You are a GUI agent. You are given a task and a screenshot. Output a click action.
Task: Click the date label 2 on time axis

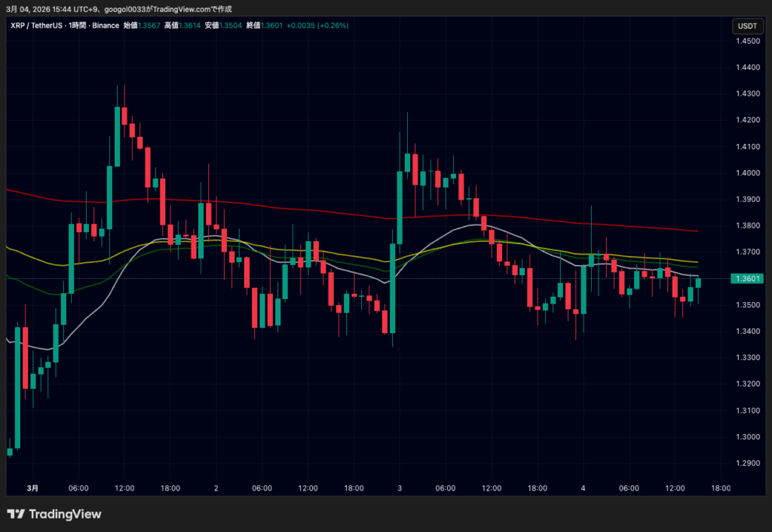tap(216, 488)
